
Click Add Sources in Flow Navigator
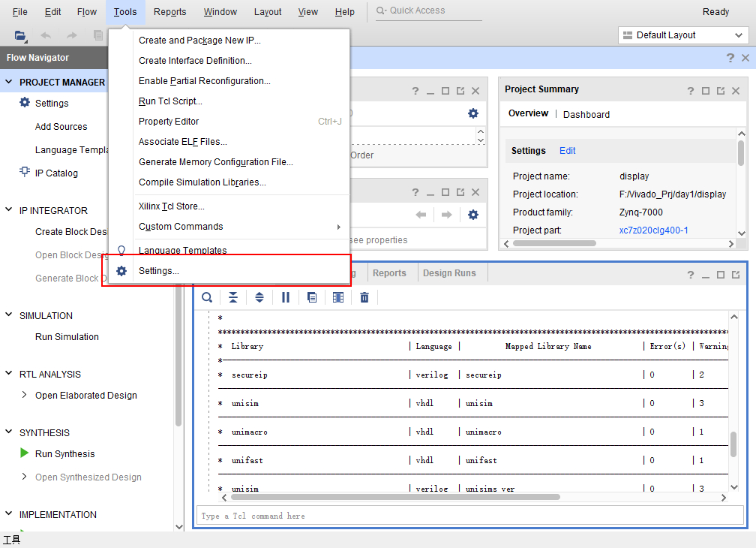tap(61, 126)
